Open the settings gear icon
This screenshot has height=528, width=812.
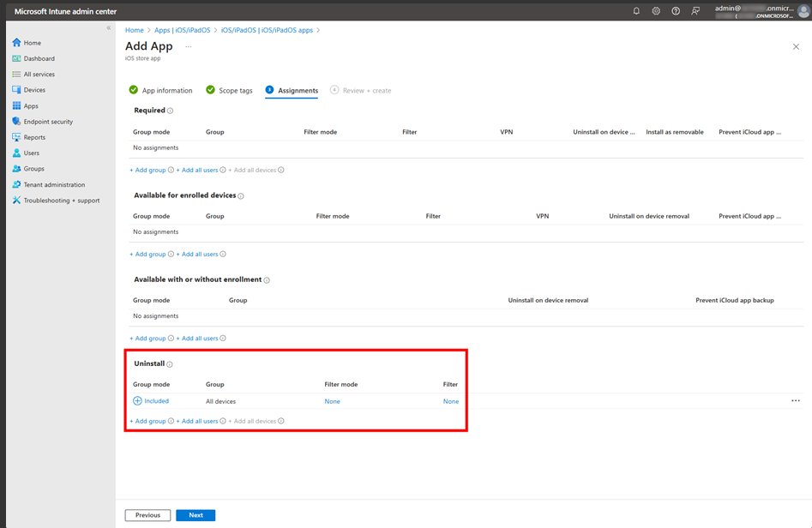coord(656,11)
